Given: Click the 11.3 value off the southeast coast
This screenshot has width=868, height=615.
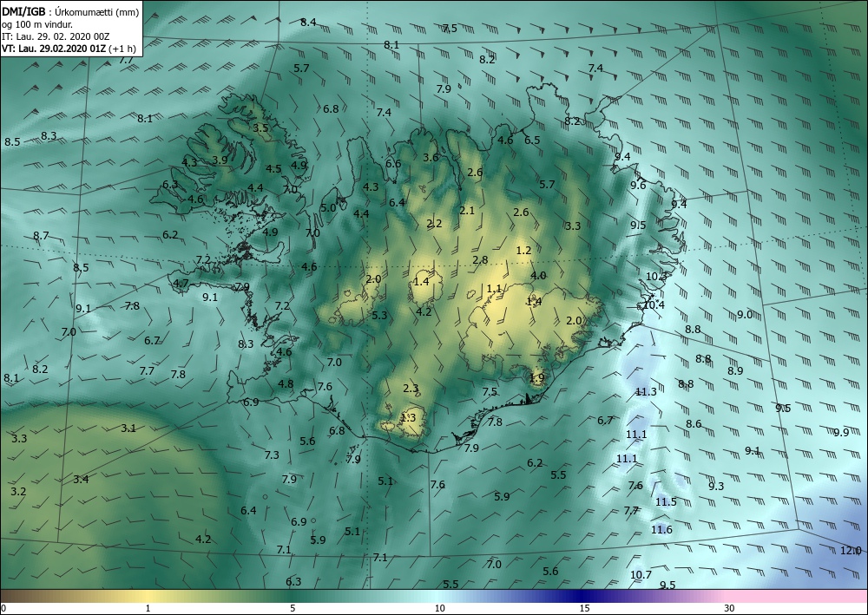Looking at the screenshot, I should tap(646, 391).
